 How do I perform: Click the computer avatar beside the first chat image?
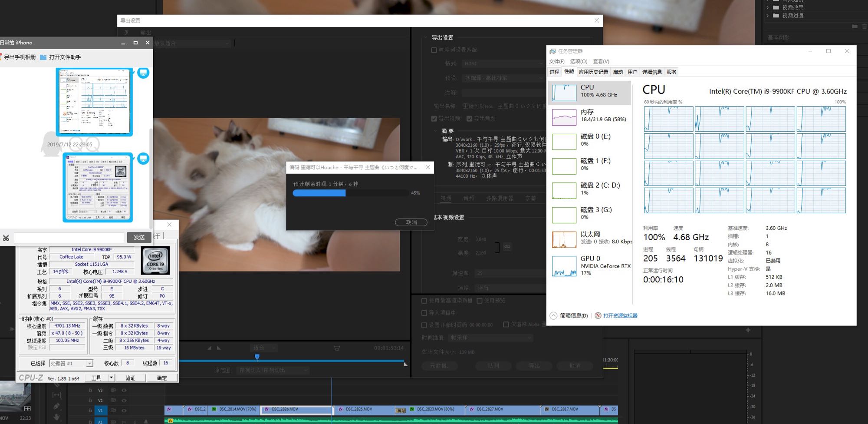pos(143,73)
